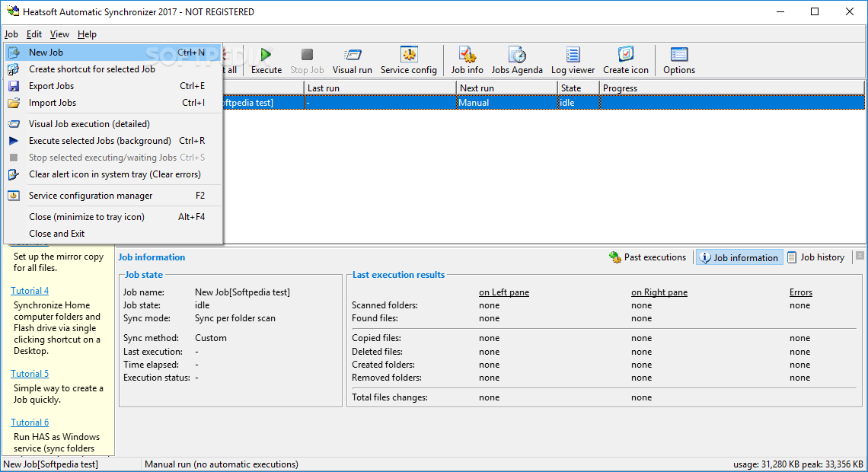Click the Manual run status bar text
The height and width of the screenshot is (472, 868).
click(222, 464)
